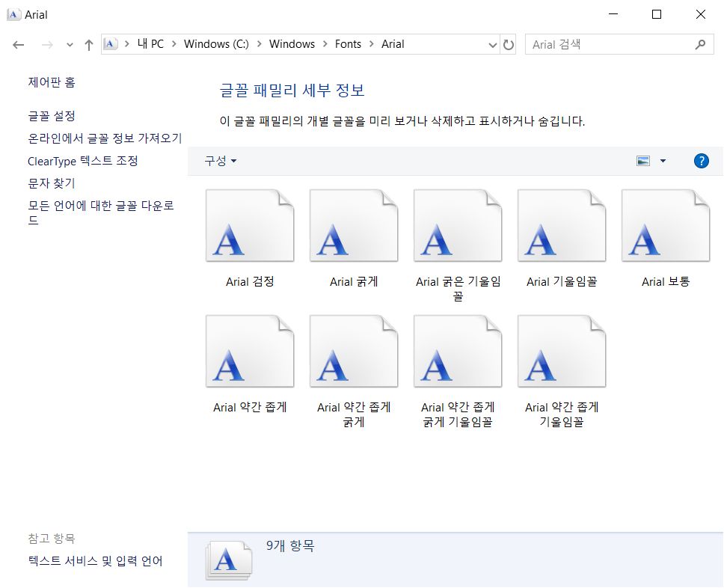Navigate to Windows folder breadcrumb

tap(292, 44)
